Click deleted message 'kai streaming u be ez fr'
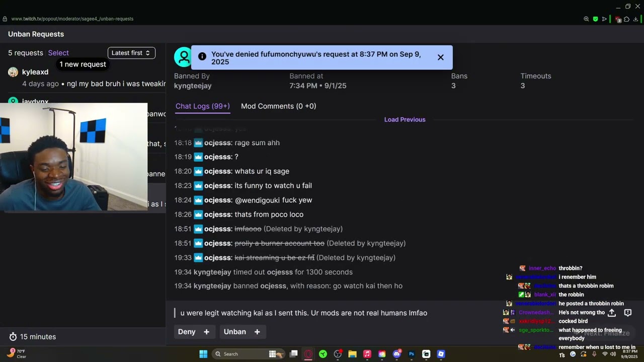 coord(275,258)
